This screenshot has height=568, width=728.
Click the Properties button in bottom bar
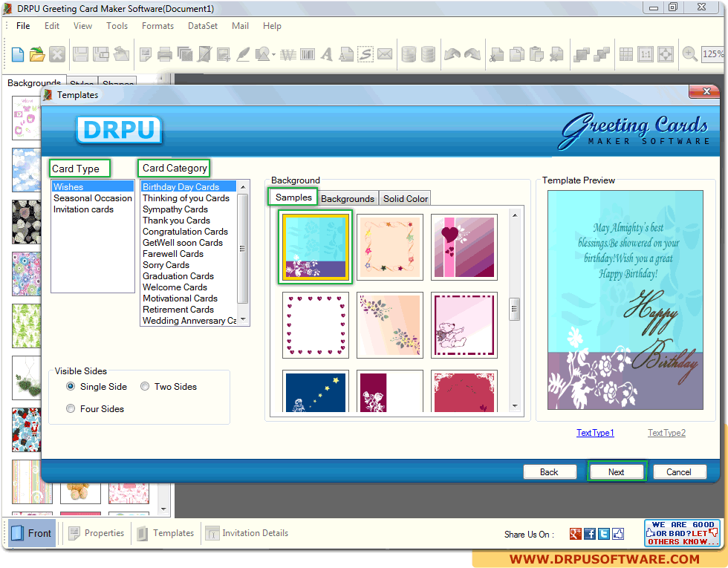click(x=97, y=533)
